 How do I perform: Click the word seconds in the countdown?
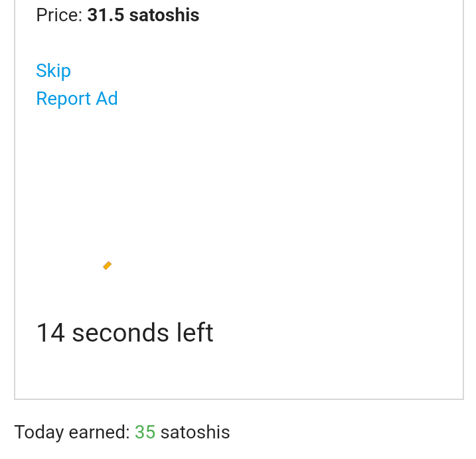pos(120,333)
